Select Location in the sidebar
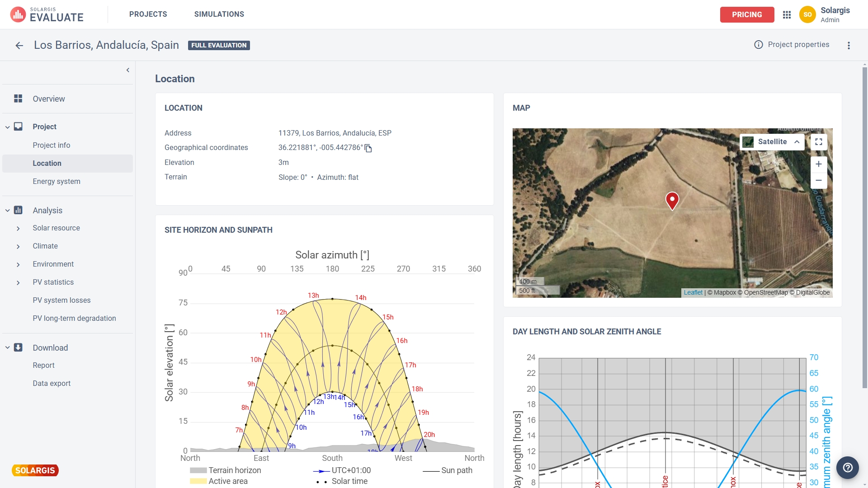868x488 pixels. click(67, 164)
